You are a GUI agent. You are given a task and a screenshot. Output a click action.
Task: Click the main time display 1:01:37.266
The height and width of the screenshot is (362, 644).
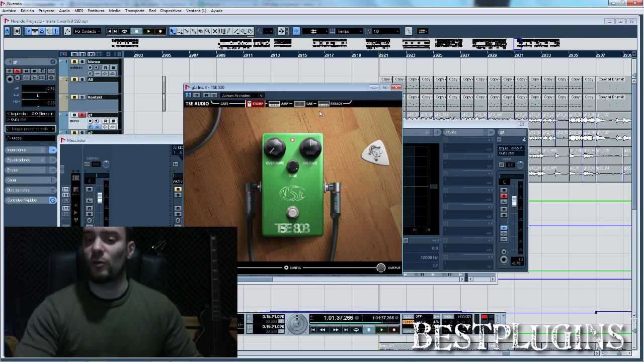tap(338, 318)
